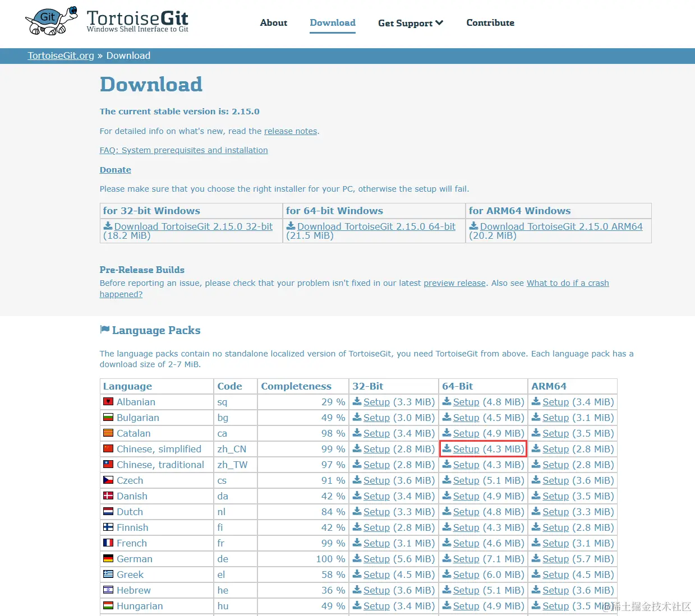Click the Finnish flag icon
The image size is (695, 616).
click(108, 527)
